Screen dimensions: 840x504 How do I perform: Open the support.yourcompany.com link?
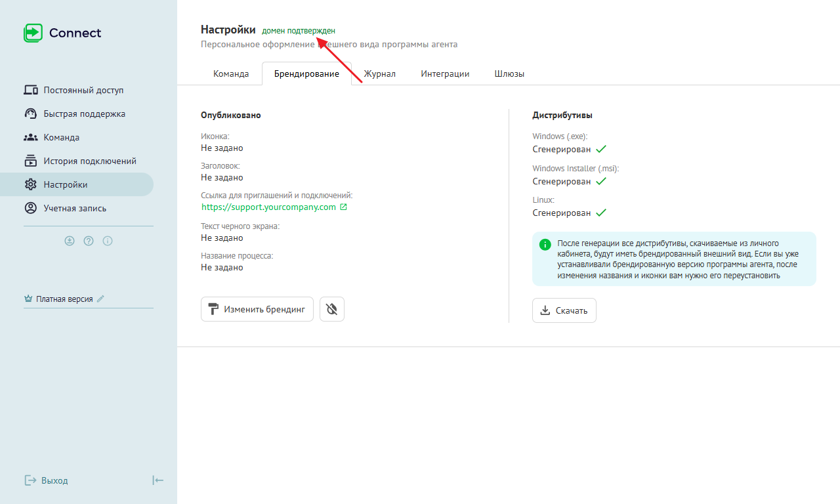pyautogui.click(x=268, y=207)
